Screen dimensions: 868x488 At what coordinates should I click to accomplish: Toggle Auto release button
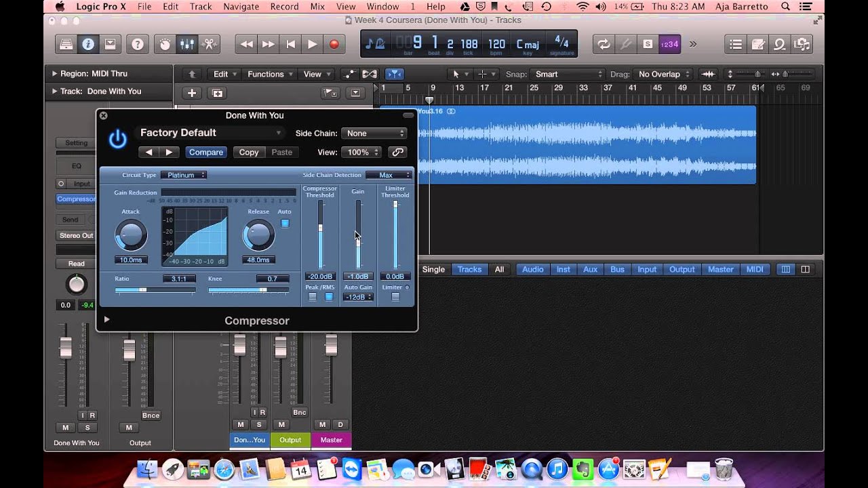(x=285, y=223)
